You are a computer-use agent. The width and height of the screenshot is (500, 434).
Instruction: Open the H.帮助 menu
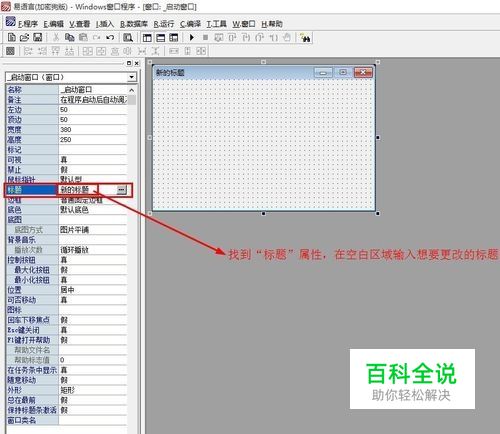[272, 24]
